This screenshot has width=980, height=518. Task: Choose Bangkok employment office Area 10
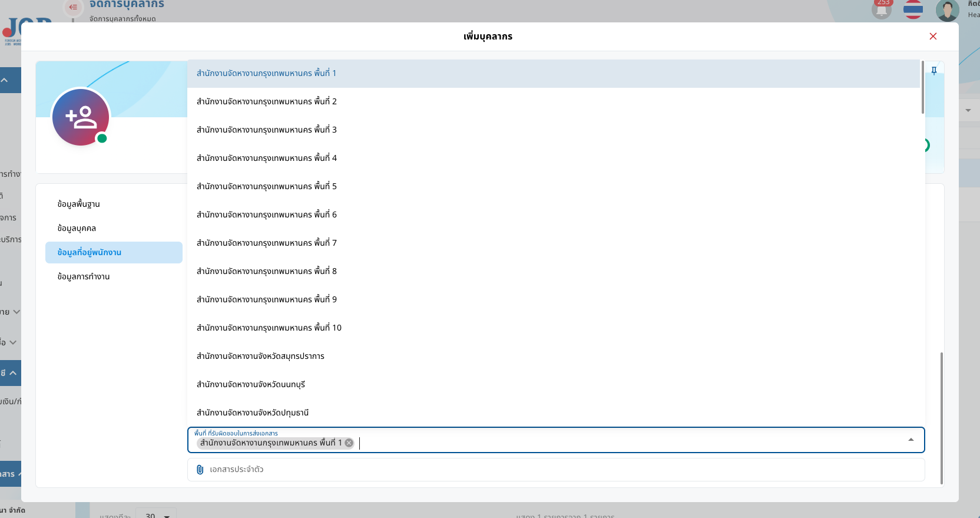coord(269,328)
